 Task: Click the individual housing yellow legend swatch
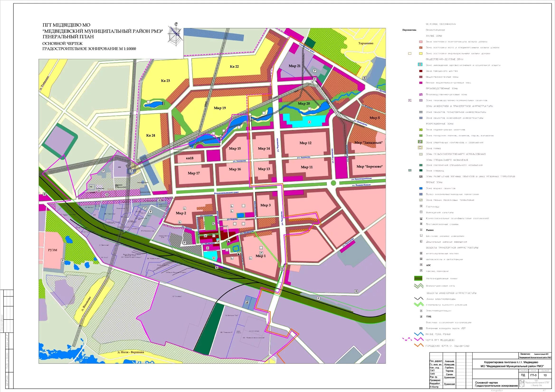point(421,53)
